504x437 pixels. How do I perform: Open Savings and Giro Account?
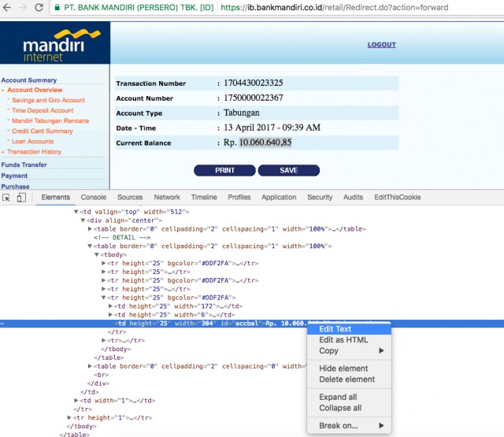coord(48,100)
